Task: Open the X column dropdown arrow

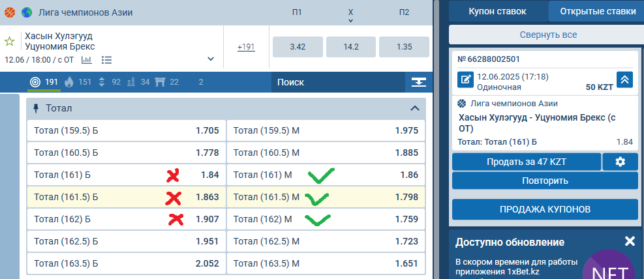Action: pos(351,21)
